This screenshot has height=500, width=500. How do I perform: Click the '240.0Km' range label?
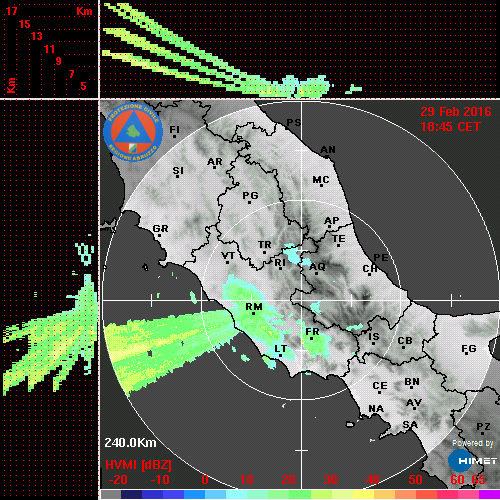click(130, 443)
